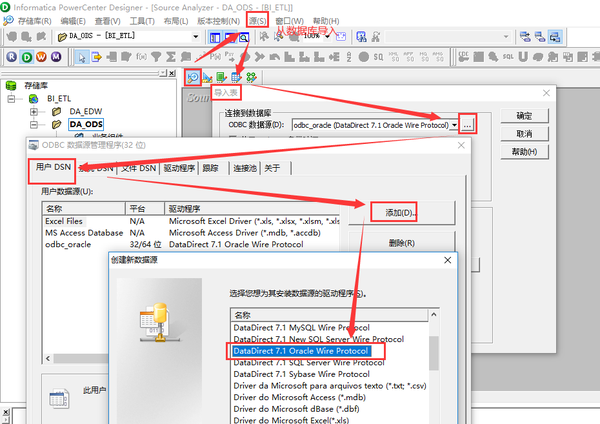Click the SQL transformation toolbar icon
The height and width of the screenshot is (424, 600).
click(x=508, y=57)
